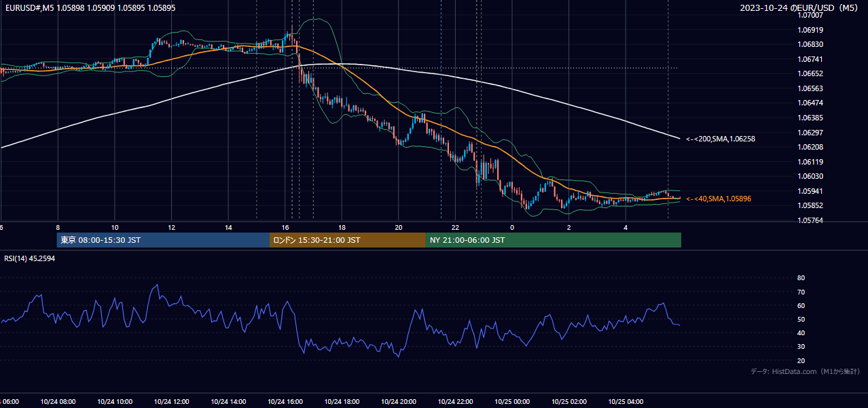Click the 10/24 20:00 time axis label
The image size is (868, 408).
399,402
